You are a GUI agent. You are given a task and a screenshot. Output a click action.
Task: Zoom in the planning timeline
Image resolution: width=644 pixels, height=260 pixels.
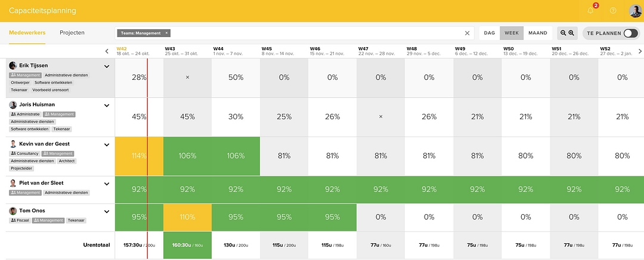(571, 33)
